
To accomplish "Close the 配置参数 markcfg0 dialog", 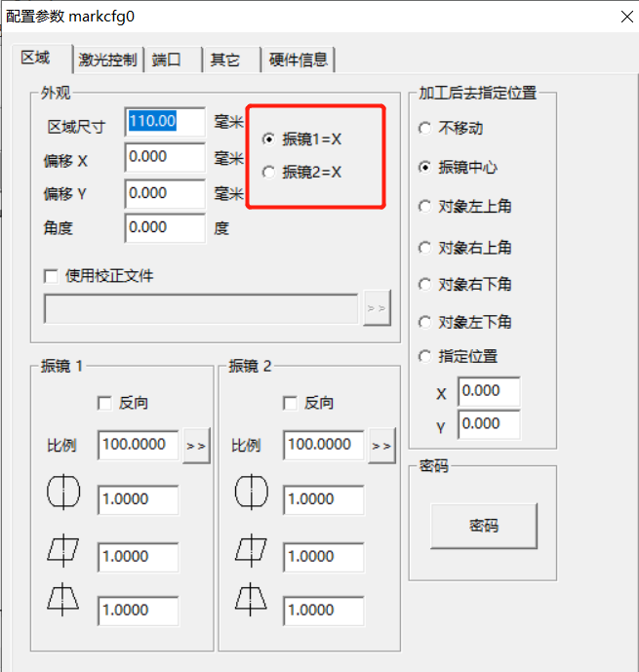I will click(x=624, y=16).
